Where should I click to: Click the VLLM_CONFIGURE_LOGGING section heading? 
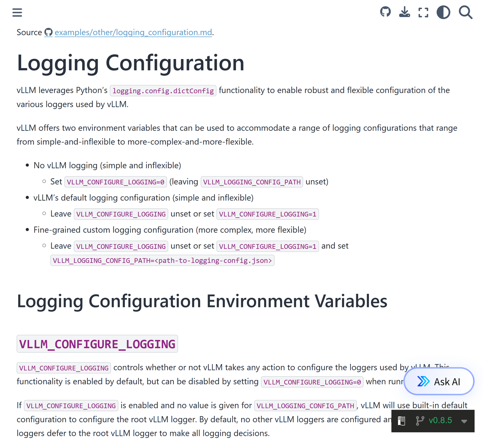[x=97, y=344]
